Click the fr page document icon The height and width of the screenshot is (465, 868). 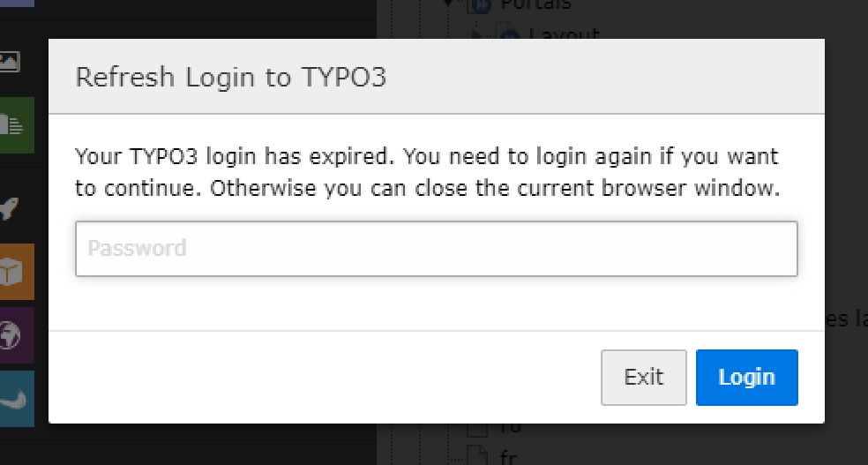[x=477, y=457]
